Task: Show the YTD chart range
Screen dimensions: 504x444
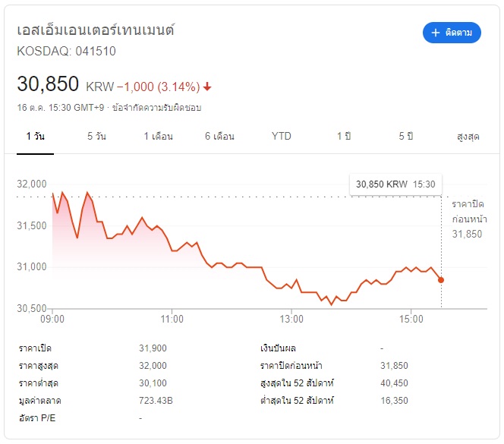Action: click(x=282, y=137)
